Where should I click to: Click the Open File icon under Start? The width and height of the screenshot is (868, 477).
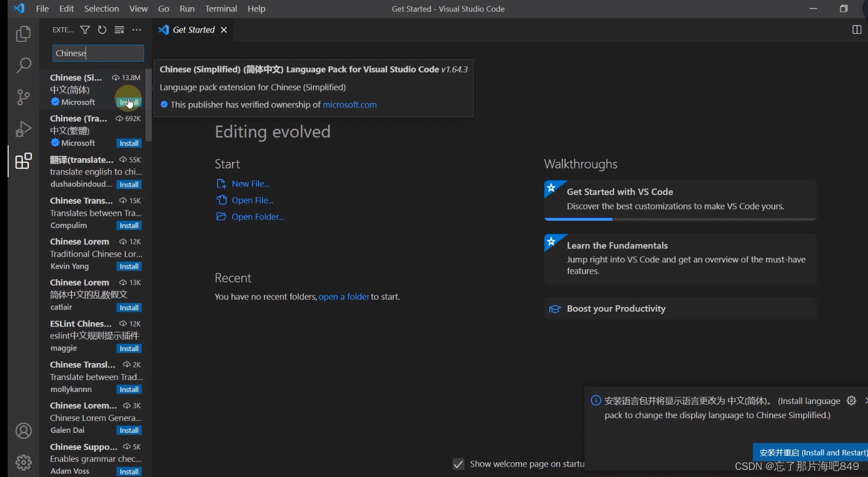click(x=221, y=200)
